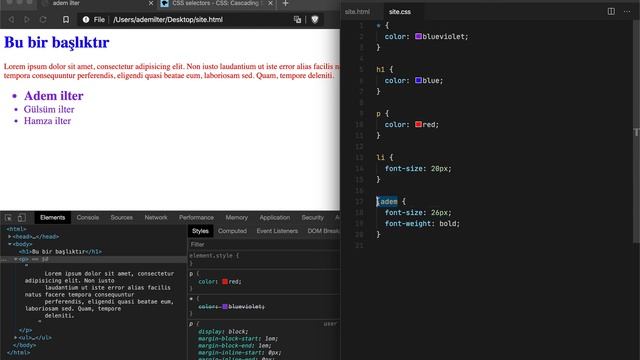
Task: Select the Event Listeners sidebar tab
Action: pyautogui.click(x=277, y=231)
